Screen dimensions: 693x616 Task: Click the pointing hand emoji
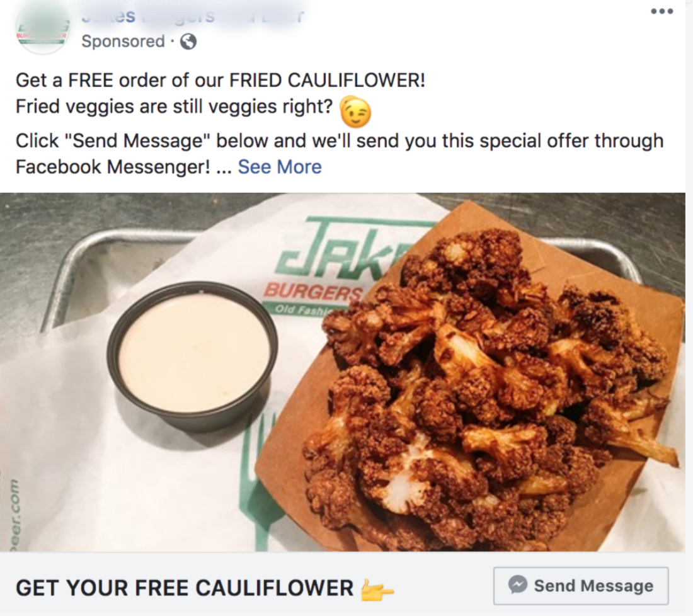pyautogui.click(x=377, y=590)
